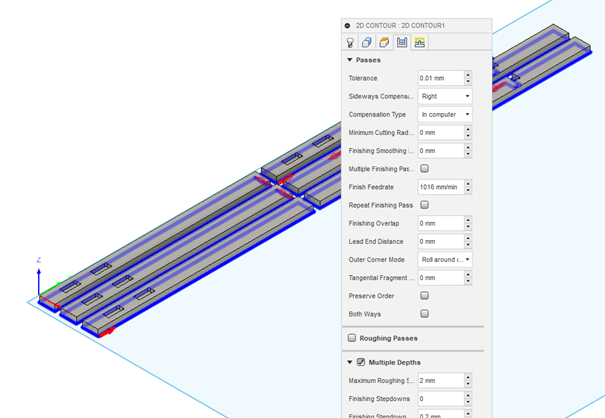Open the Sideways Compensation dropdown
The height and width of the screenshot is (418, 605).
(x=445, y=96)
